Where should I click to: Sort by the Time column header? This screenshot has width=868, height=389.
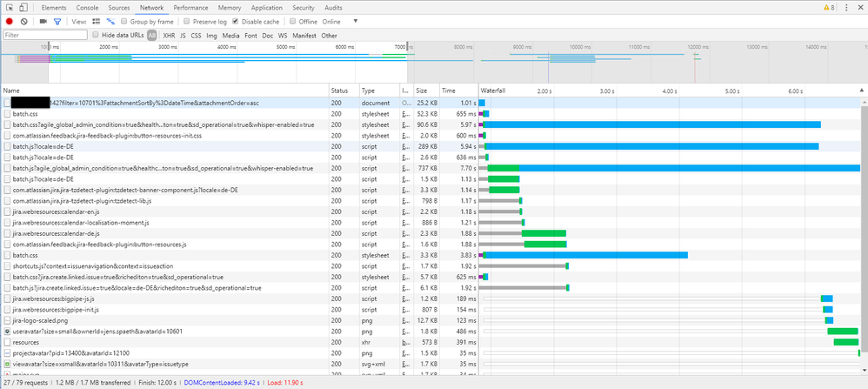tap(458, 90)
